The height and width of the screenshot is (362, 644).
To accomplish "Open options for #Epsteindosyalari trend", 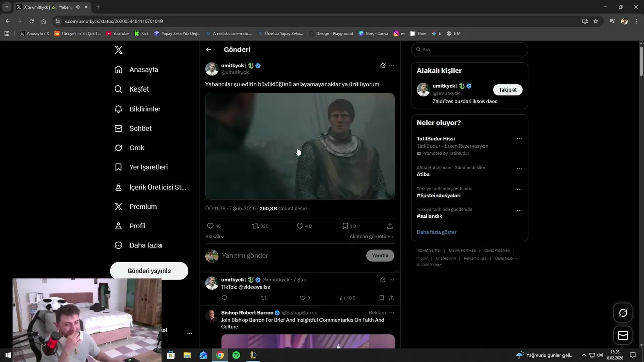I will 519,190.
